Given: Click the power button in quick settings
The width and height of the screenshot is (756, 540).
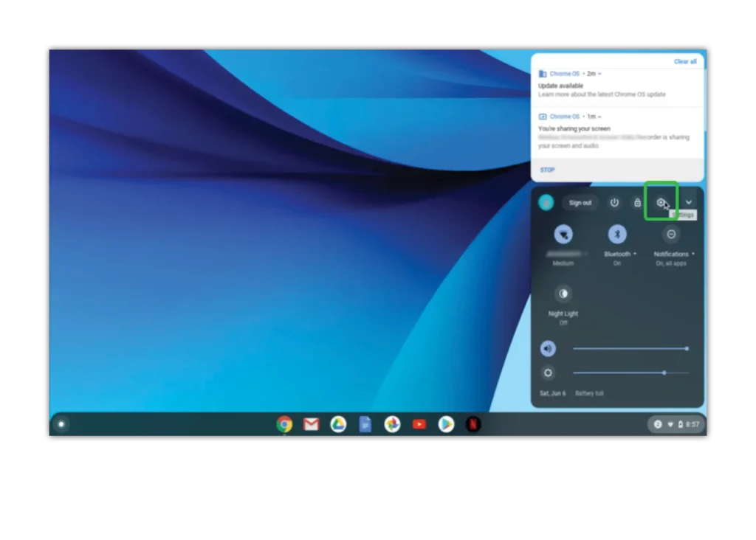Looking at the screenshot, I should (614, 202).
